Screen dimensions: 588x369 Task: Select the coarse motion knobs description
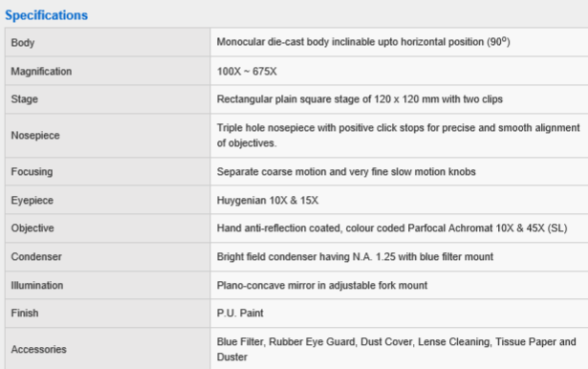pyautogui.click(x=346, y=172)
